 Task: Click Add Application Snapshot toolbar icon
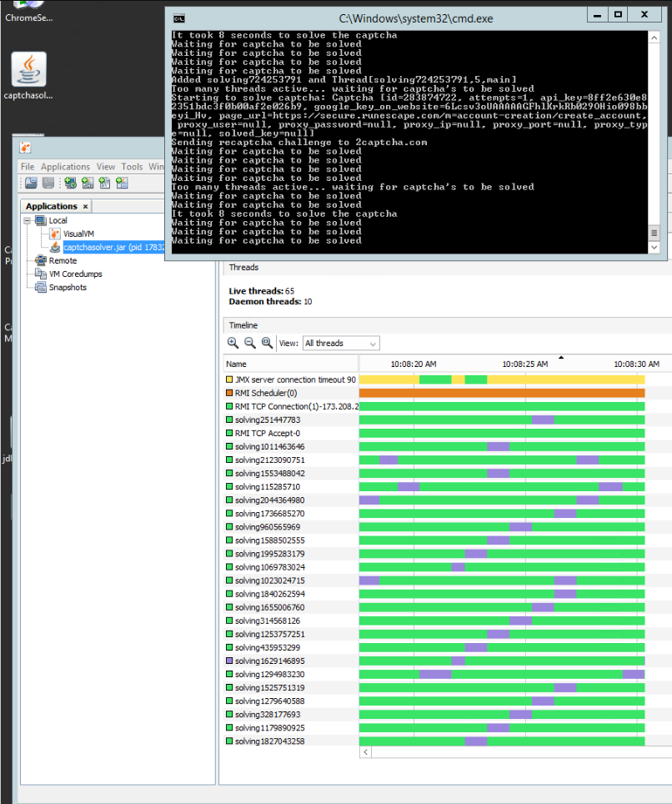click(x=122, y=183)
